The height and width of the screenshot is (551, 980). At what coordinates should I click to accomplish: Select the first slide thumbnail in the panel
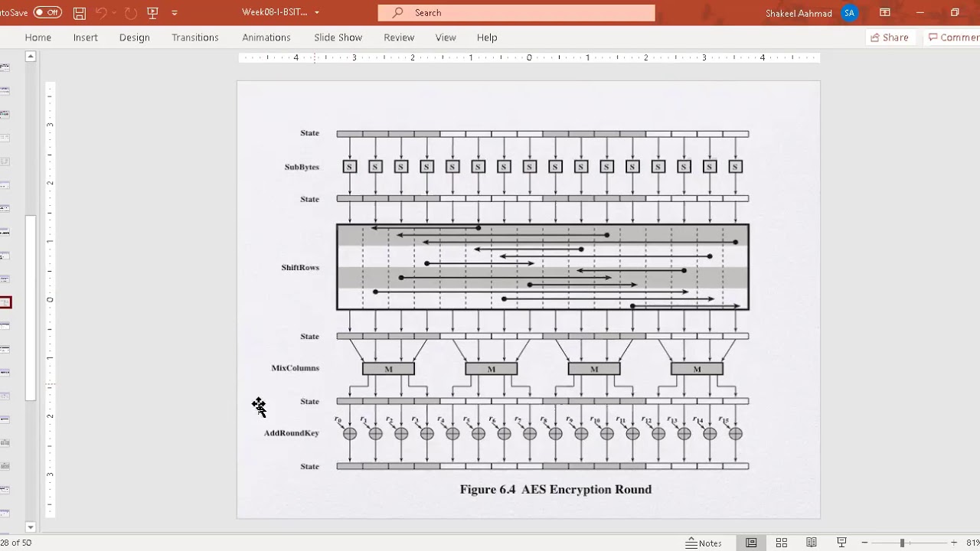pyautogui.click(x=5, y=67)
